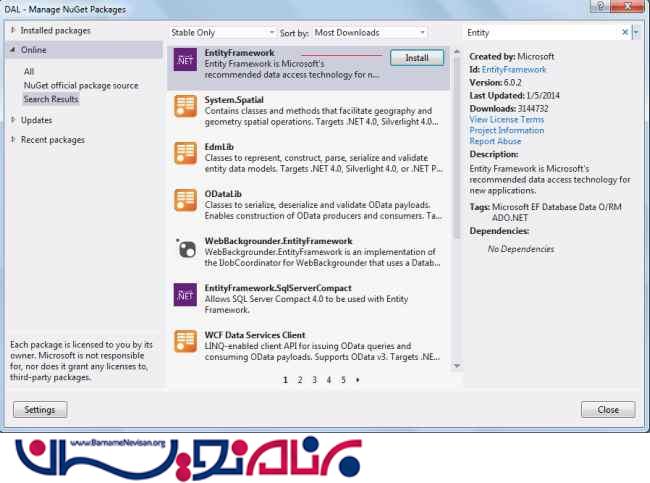
Task: Open View License Terms link
Action: coord(506,119)
